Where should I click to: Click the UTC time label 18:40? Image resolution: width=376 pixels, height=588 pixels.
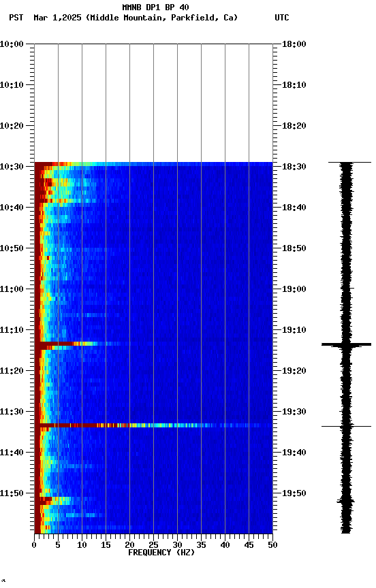point(294,208)
